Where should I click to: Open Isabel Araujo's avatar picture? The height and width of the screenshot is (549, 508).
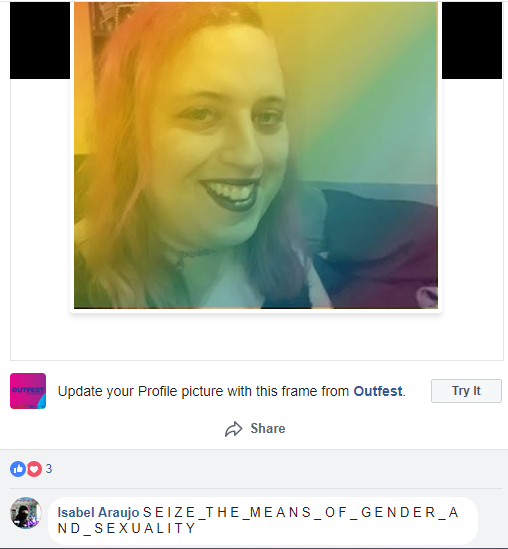point(26,513)
